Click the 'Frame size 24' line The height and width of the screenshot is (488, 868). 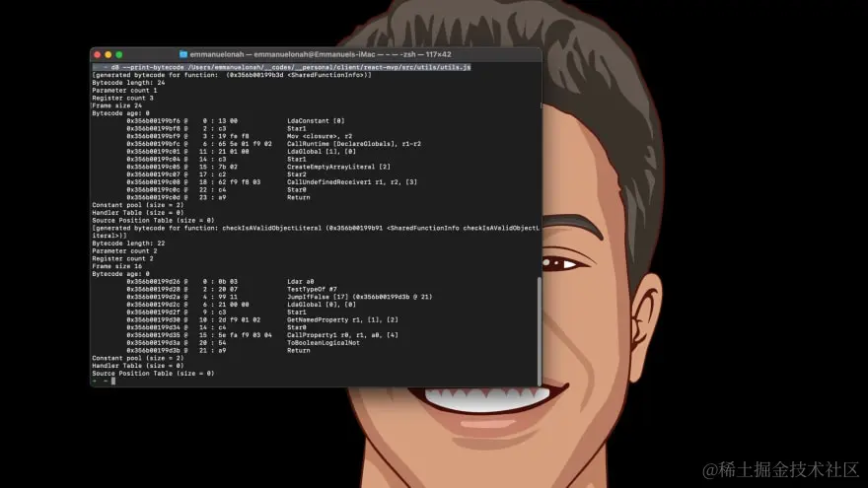click(x=116, y=105)
